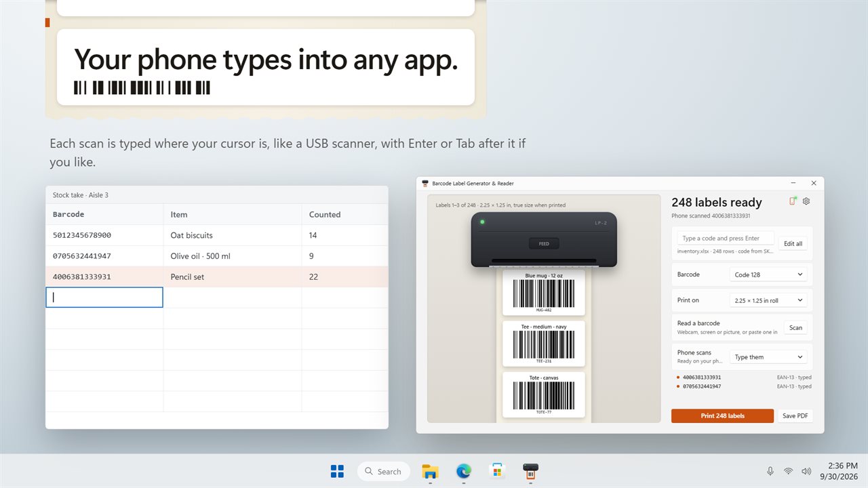
Task: Click the Print 248 labels button
Action: [722, 415]
